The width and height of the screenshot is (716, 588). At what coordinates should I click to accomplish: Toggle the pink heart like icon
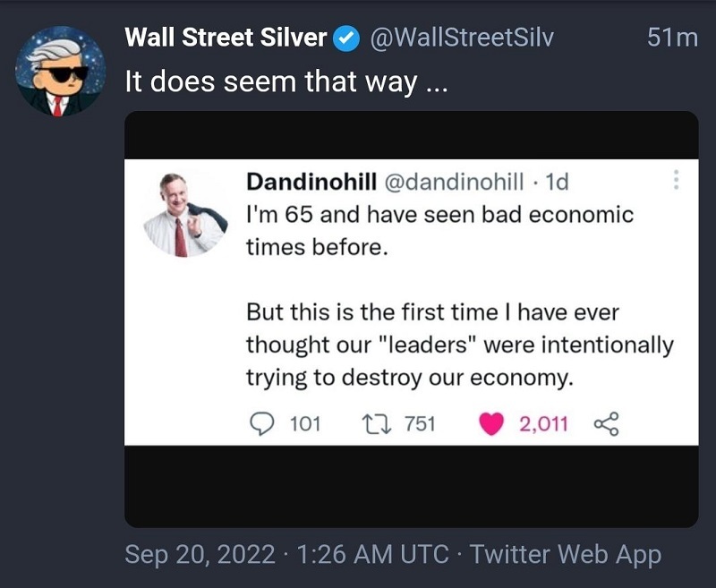click(491, 423)
